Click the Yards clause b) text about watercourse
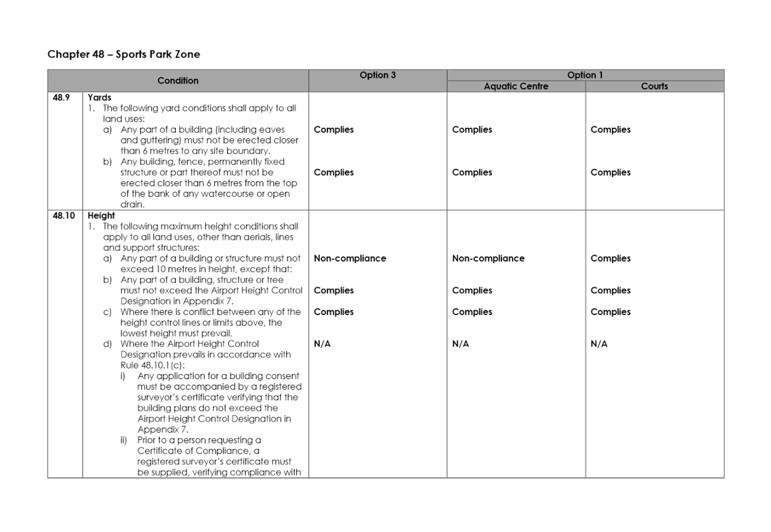This screenshot has width=771, height=532. click(x=209, y=183)
